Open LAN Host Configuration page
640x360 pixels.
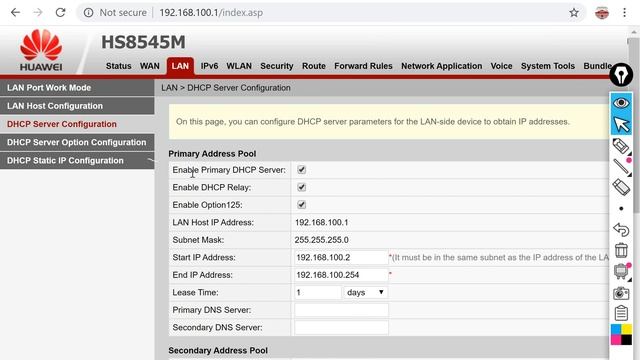pos(77,106)
